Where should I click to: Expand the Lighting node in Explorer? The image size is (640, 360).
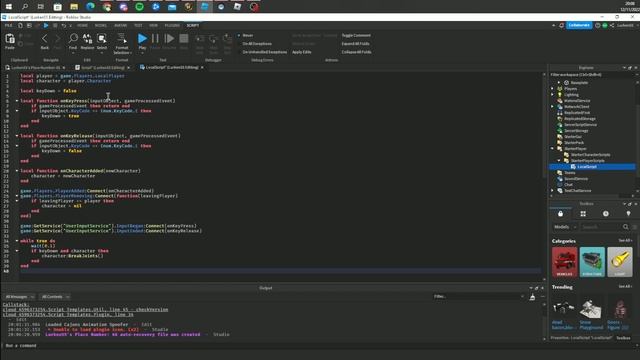pyautogui.click(x=553, y=95)
